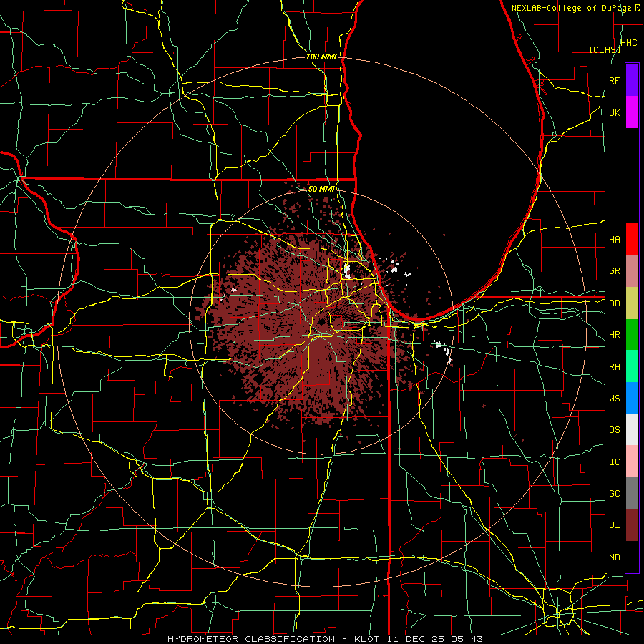Image resolution: width=644 pixels, height=644 pixels.
Task: Click the RF legend label
Action: 615,80
